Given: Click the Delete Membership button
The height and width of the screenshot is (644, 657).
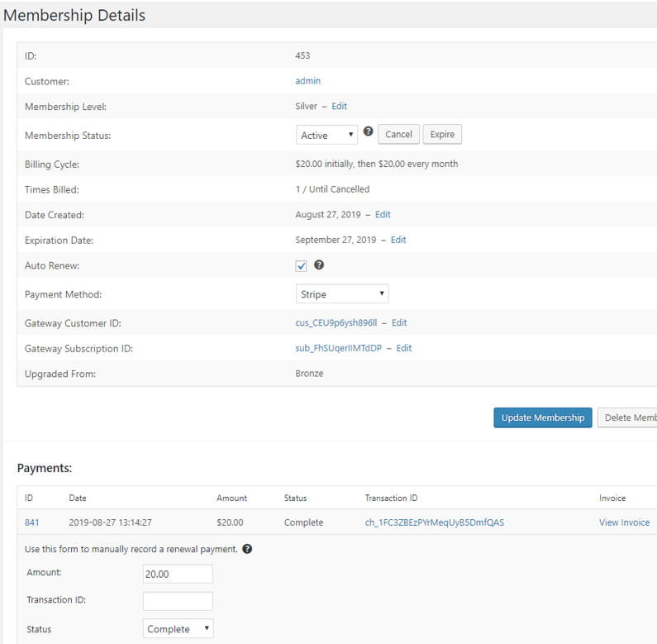Looking at the screenshot, I should click(x=630, y=417).
